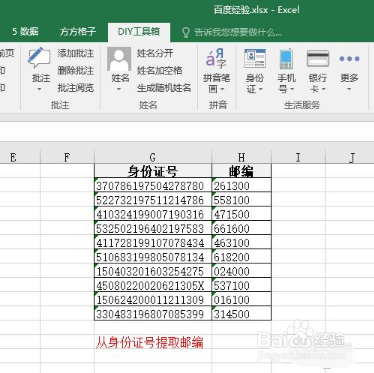Click 添加批注 button
The height and width of the screenshot is (373, 374).
click(x=76, y=53)
